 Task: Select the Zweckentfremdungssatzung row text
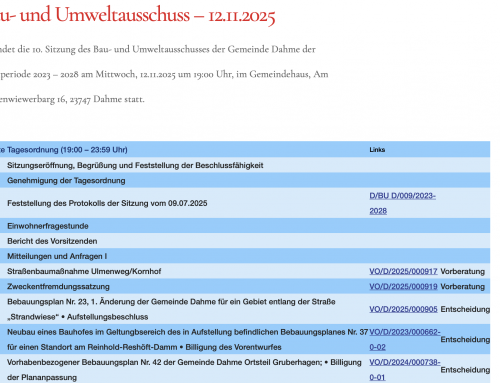pyautogui.click(x=58, y=287)
